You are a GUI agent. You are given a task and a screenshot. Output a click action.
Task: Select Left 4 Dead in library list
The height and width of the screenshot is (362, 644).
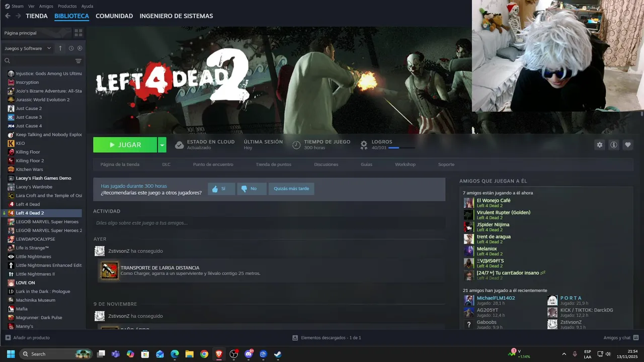pyautogui.click(x=28, y=204)
